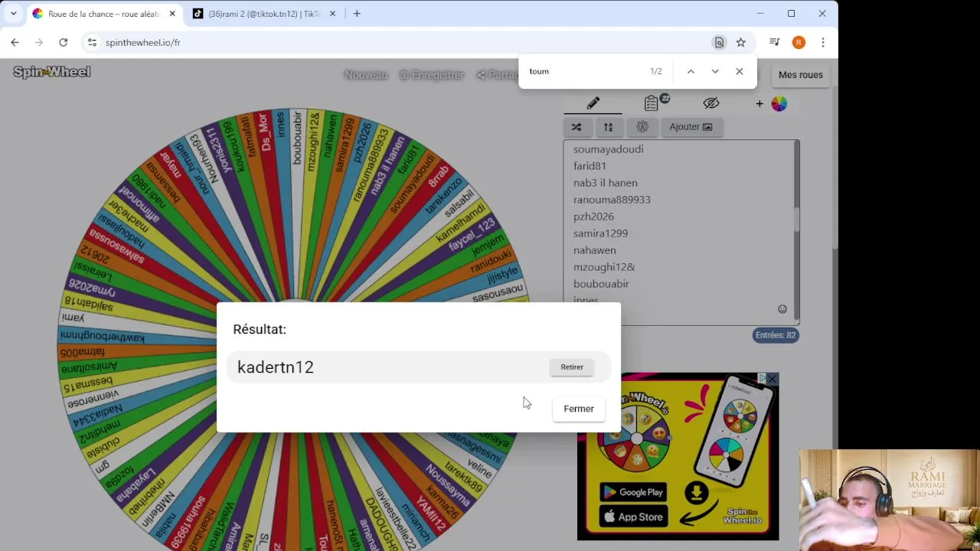Click the plus color wheel add icon

tap(773, 103)
